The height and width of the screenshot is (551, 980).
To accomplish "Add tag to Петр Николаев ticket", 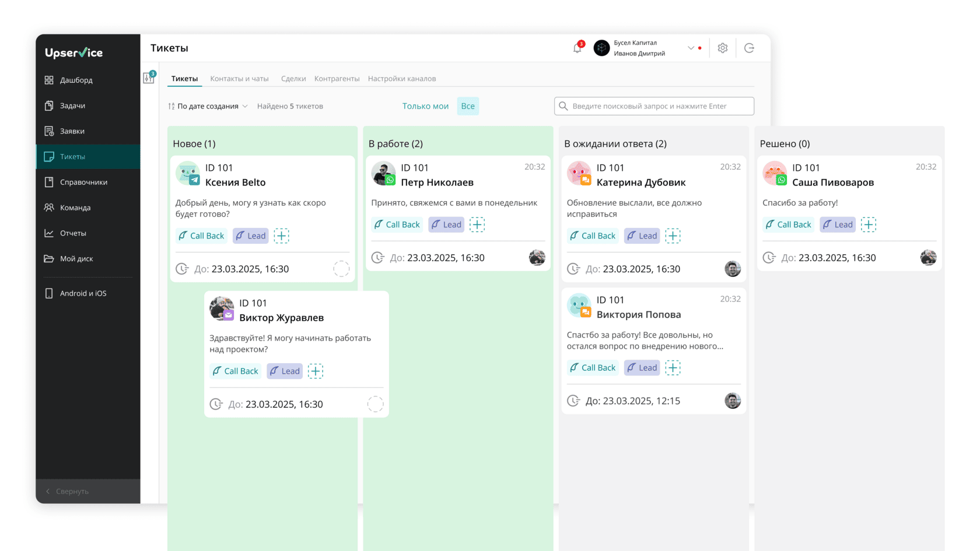I will [x=477, y=224].
